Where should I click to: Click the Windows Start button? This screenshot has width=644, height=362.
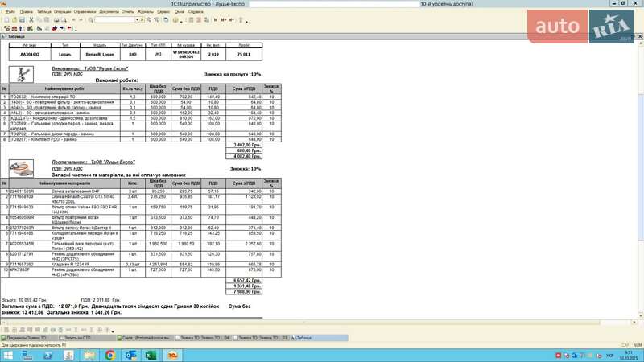click(x=8, y=355)
